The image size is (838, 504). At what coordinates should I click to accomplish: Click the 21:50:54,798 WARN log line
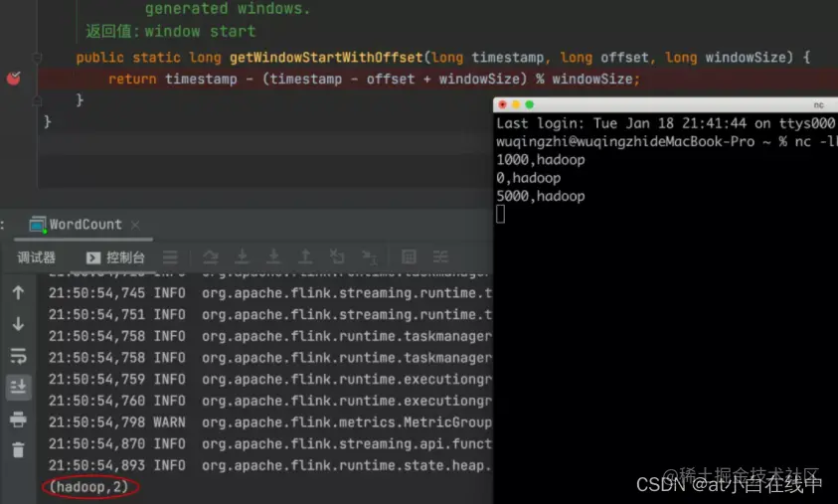(x=270, y=422)
